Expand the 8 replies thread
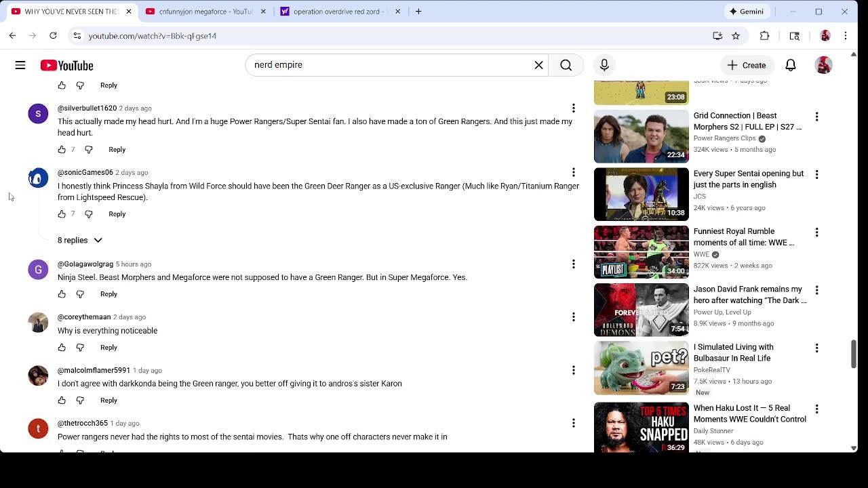The image size is (868, 488). click(x=80, y=240)
